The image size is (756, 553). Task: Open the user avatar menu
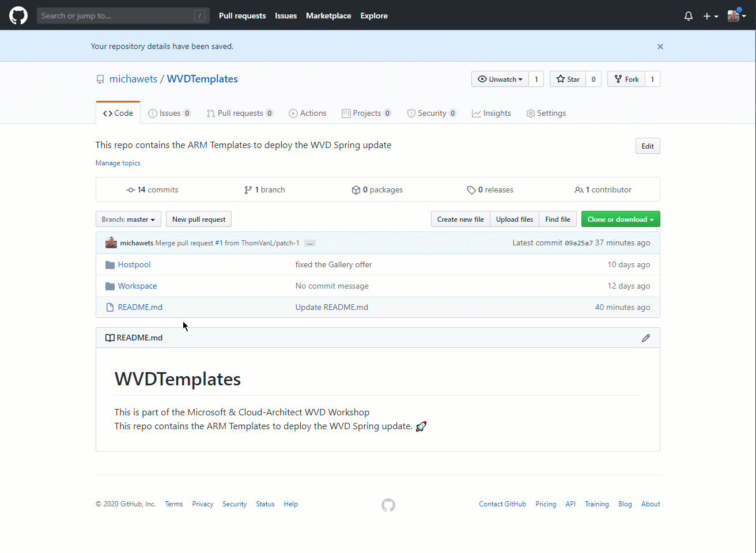click(736, 16)
